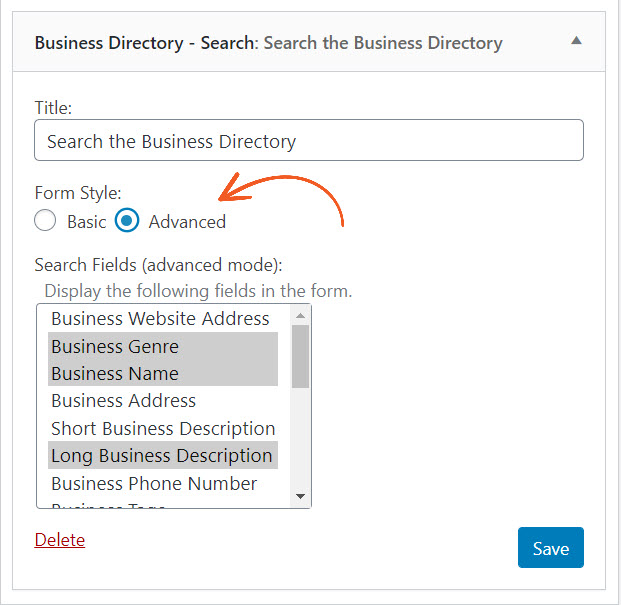This screenshot has width=621, height=605.
Task: Choose Business Phone Number in the list
Action: pos(163,483)
